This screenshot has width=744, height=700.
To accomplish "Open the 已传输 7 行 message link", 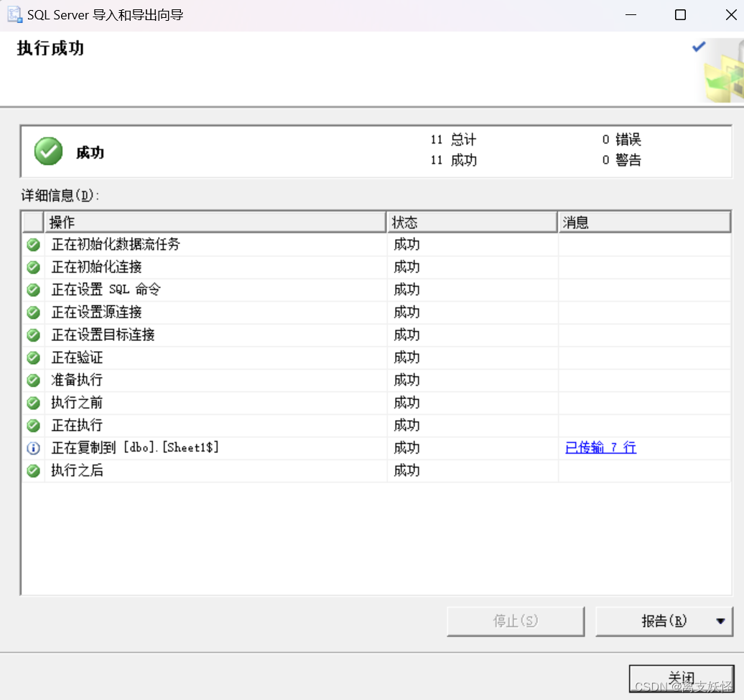I will 600,447.
